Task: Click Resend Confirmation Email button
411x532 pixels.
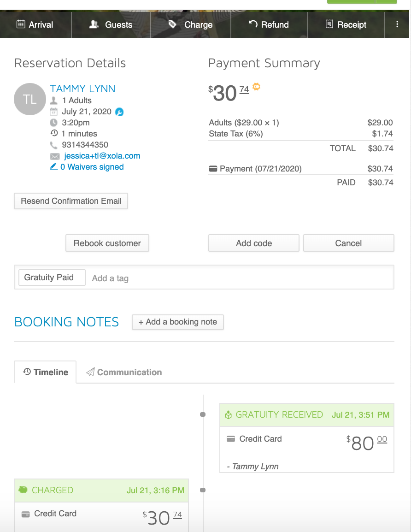Action: click(71, 201)
